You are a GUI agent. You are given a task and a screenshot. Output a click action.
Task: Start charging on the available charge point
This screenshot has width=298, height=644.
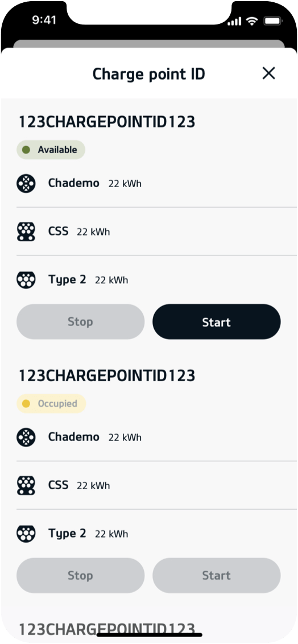pos(216,322)
